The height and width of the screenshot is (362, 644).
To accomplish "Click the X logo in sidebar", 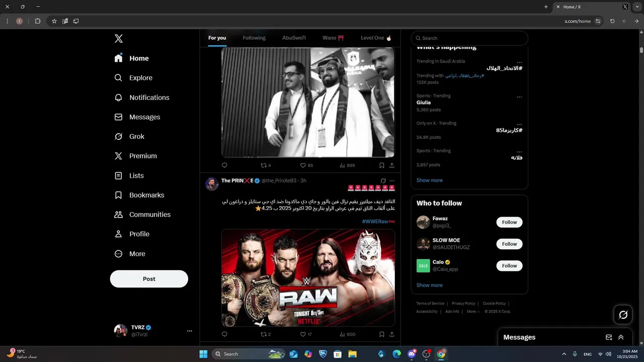I will 118,39.
